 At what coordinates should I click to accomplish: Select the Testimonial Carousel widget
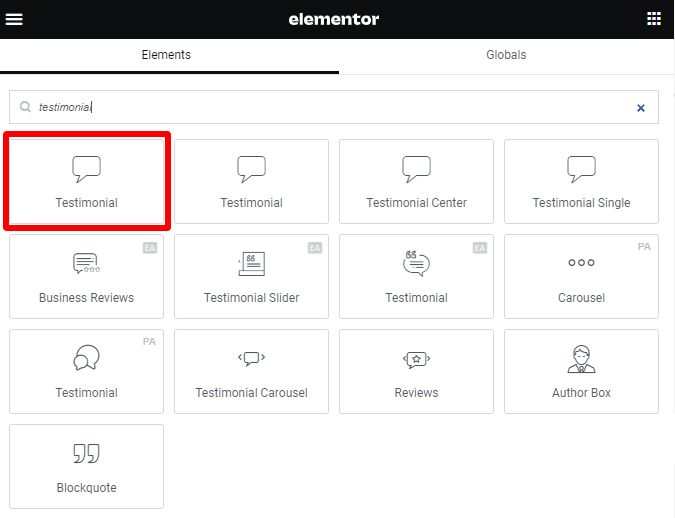[x=251, y=372]
